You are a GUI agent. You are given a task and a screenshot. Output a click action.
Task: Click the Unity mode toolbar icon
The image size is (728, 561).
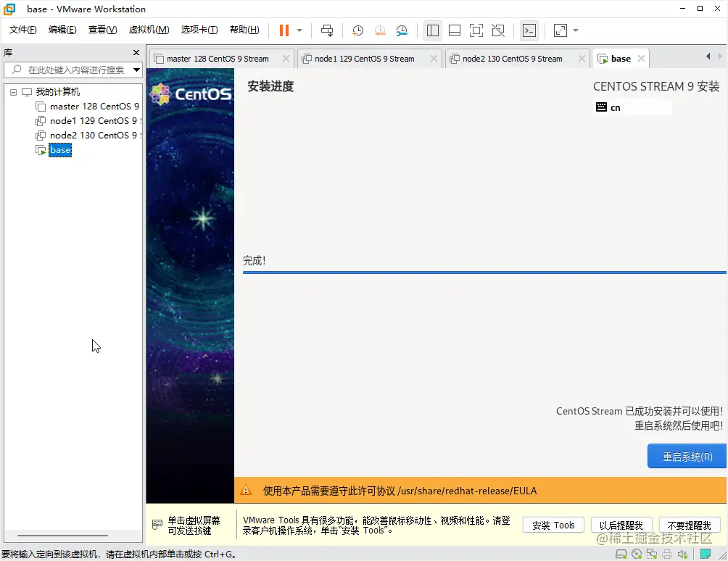tap(498, 30)
